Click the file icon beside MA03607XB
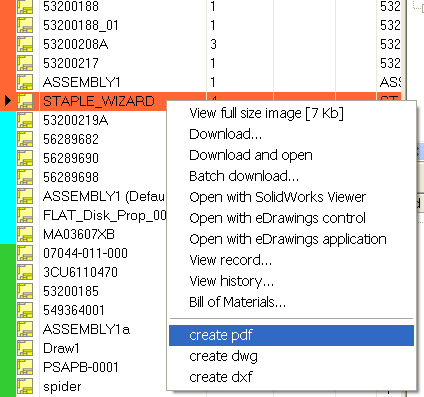Screen dimensions: 424x397 25,234
